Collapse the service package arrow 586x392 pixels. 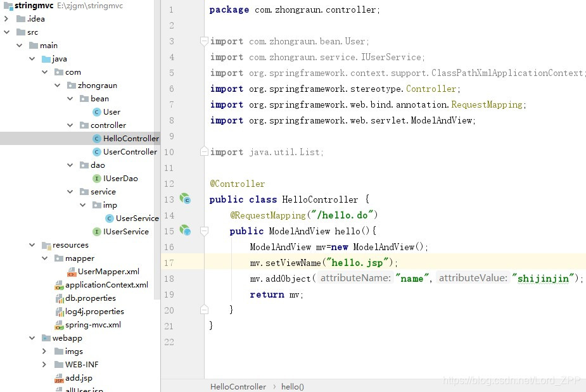(70, 192)
